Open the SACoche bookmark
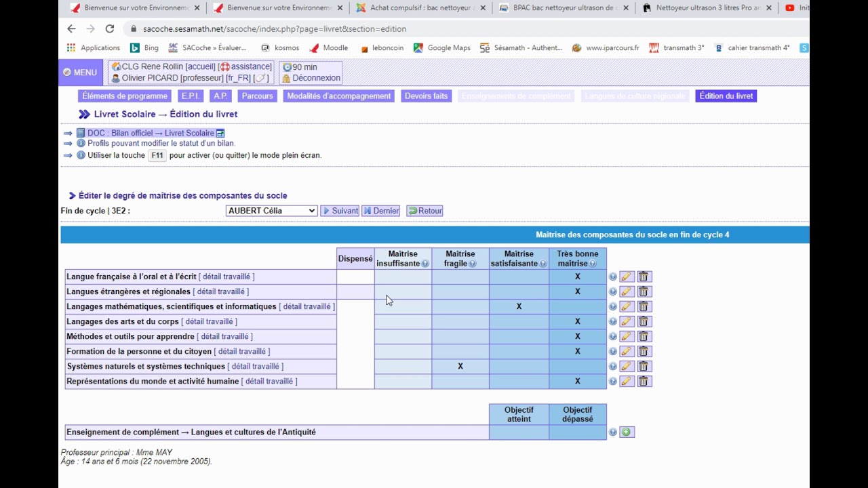 pos(208,48)
